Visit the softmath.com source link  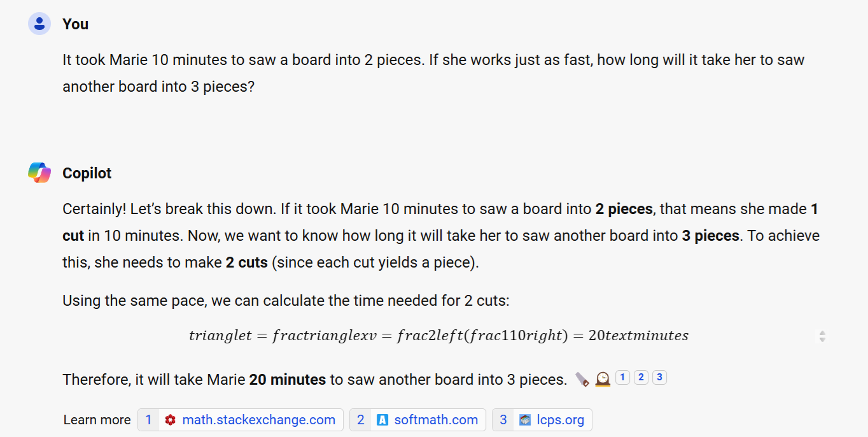pyautogui.click(x=436, y=420)
